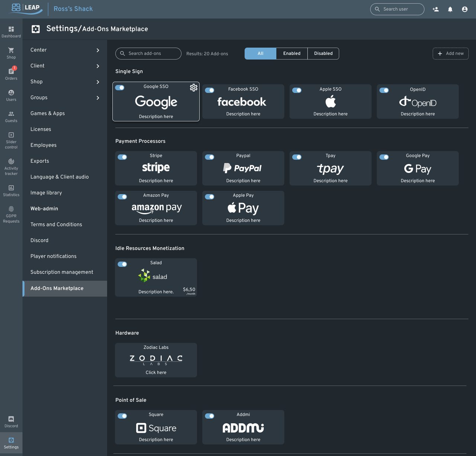The width and height of the screenshot is (476, 456).
Task: Focus the Search add-ons field
Action: (148, 54)
